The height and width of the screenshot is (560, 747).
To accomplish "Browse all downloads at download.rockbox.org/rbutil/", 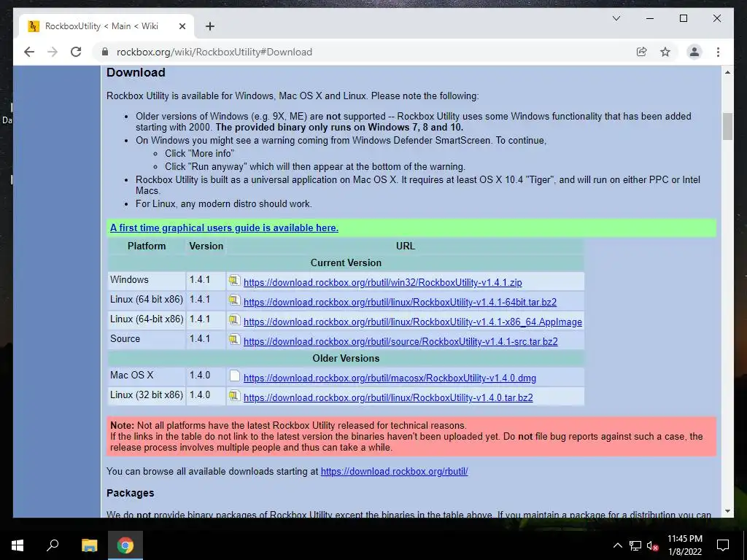I will [x=395, y=472].
